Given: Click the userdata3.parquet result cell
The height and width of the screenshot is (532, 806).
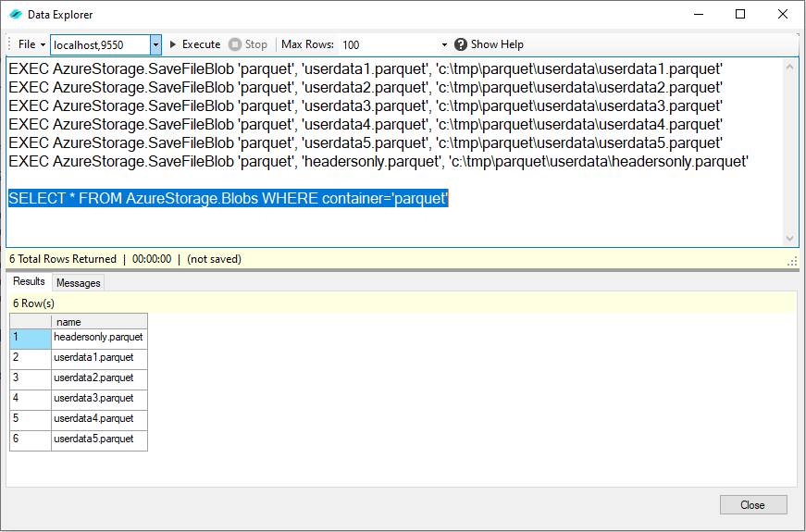Looking at the screenshot, I should 99,400.
